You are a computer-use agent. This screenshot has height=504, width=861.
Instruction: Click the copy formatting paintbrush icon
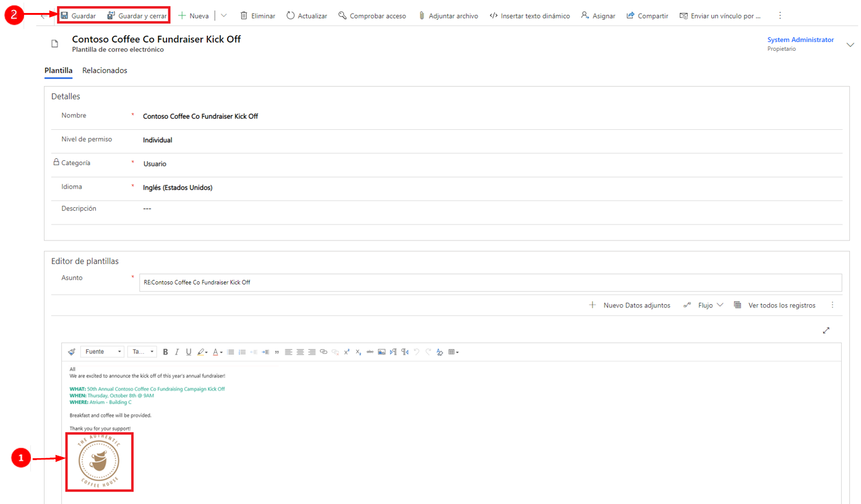point(72,352)
